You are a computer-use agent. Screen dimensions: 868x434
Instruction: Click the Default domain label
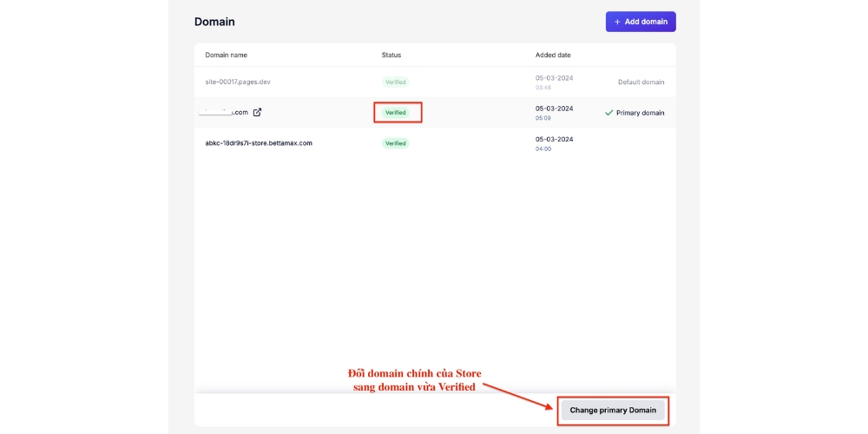point(641,82)
